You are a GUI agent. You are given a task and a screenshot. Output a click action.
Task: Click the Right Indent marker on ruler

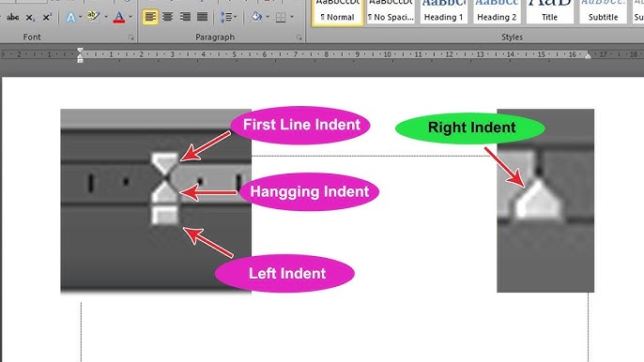[588, 55]
